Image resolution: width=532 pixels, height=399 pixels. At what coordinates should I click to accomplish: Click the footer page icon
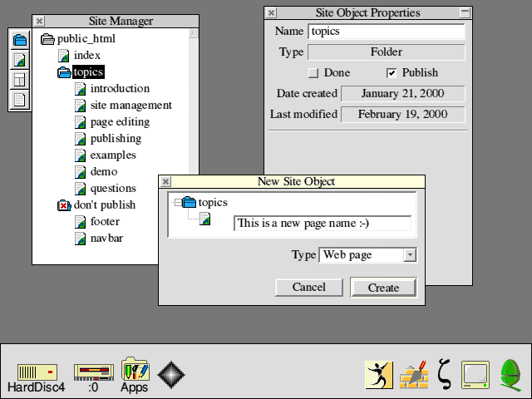pyautogui.click(x=81, y=222)
